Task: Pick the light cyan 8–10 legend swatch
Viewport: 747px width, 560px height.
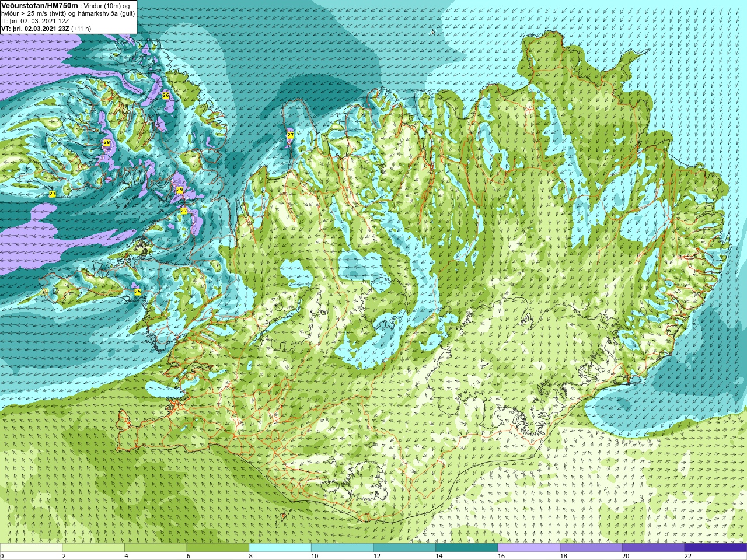Action: click(280, 548)
